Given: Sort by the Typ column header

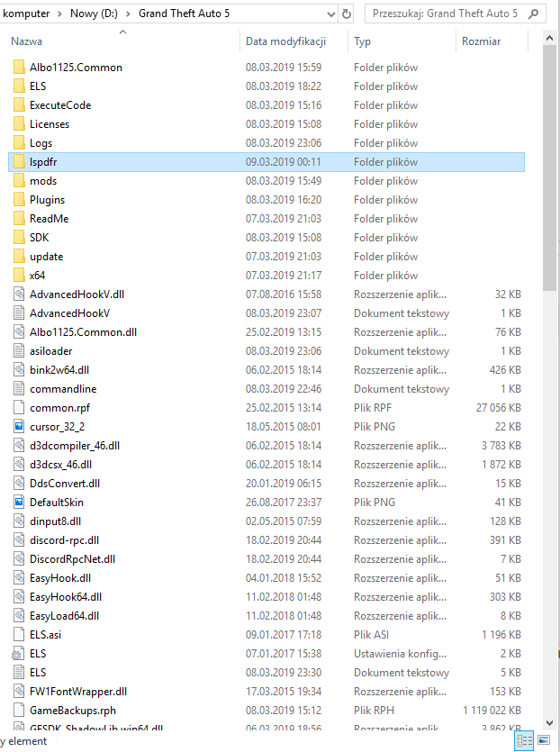Looking at the screenshot, I should coord(363,41).
